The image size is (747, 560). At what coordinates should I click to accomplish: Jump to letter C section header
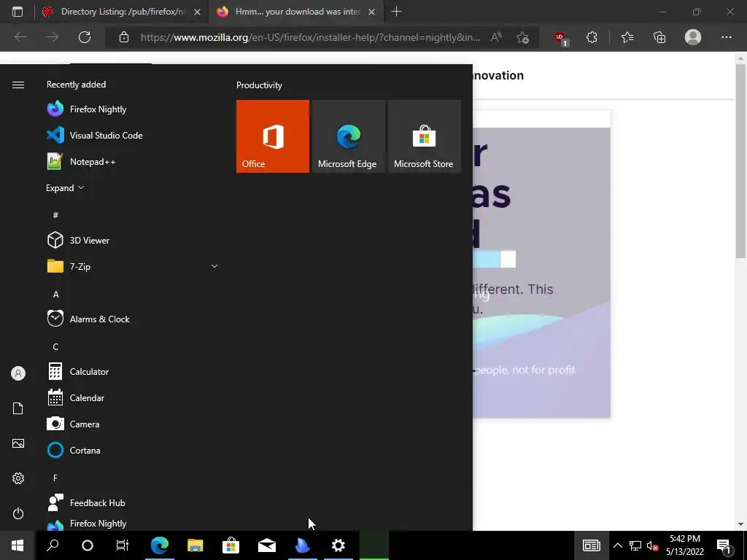pos(55,346)
